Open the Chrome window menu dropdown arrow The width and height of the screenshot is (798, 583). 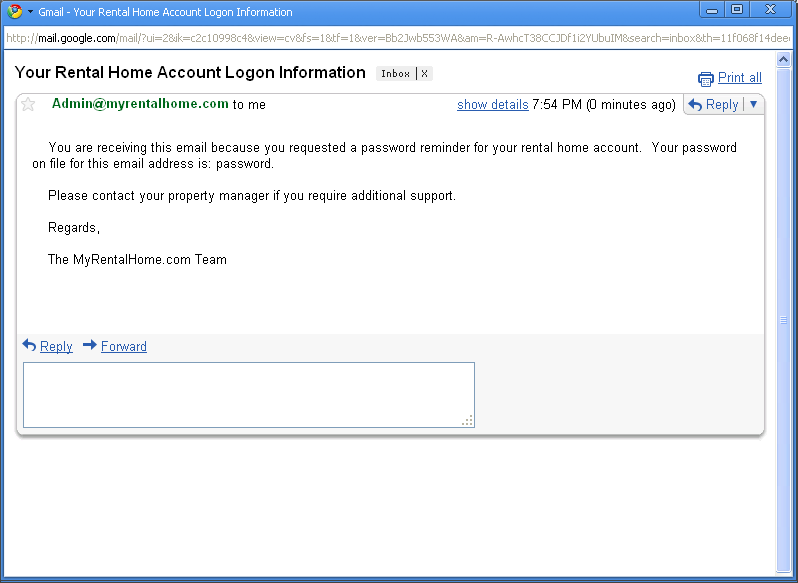(x=31, y=11)
